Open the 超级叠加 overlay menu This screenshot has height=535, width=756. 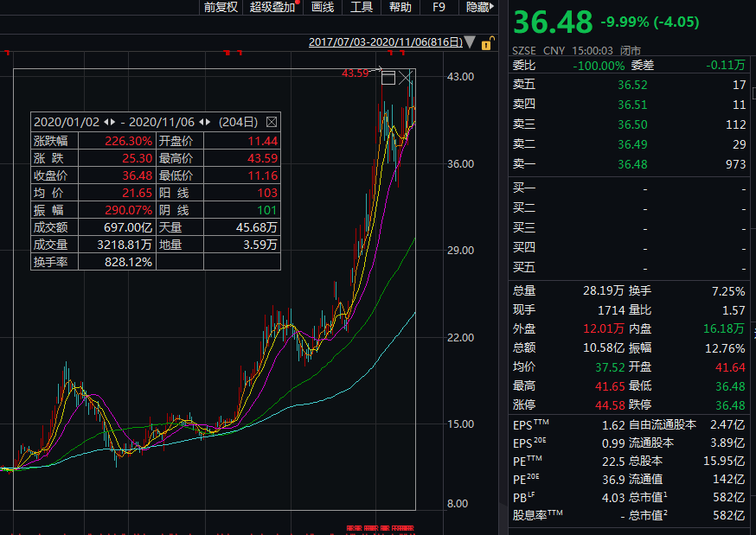(x=272, y=7)
